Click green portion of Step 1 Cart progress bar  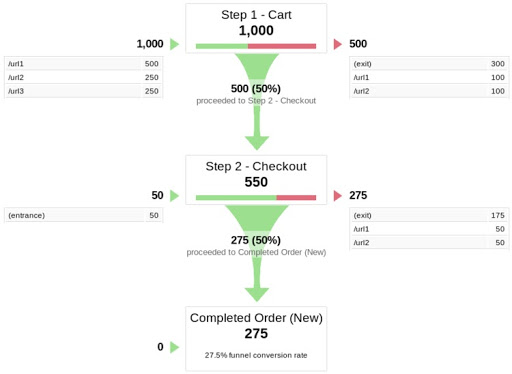coord(222,46)
